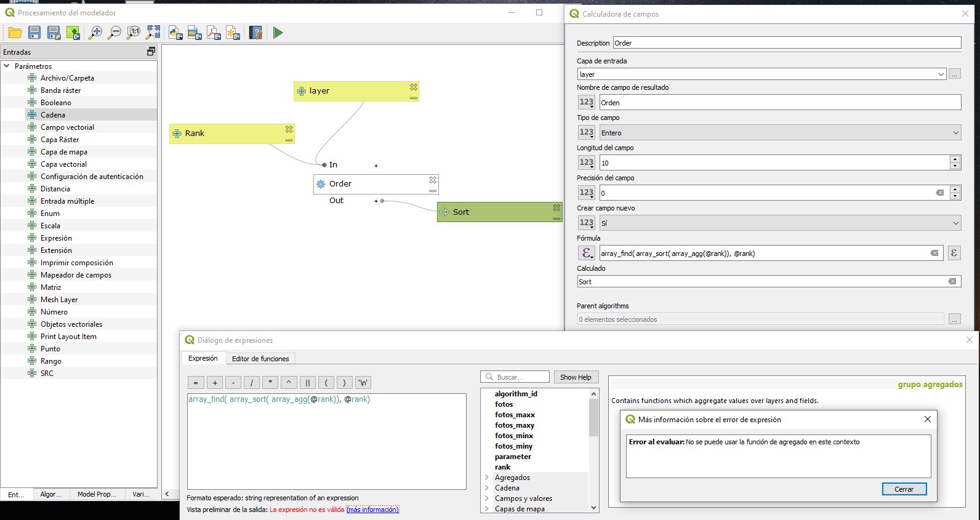Expand the Order node's In links
Screen dimensions: 980x520
(x=376, y=166)
